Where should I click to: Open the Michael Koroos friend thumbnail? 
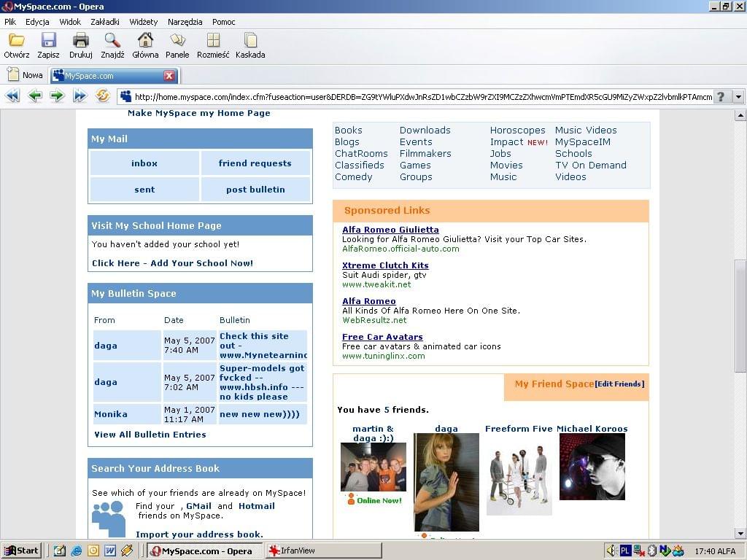tap(592, 467)
